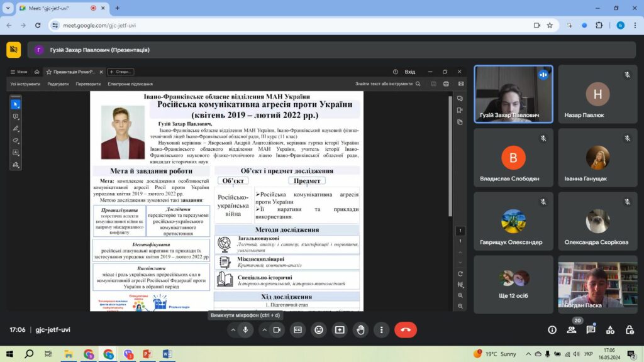Click the red Leave call button
The height and width of the screenshot is (362, 644).
click(405, 329)
